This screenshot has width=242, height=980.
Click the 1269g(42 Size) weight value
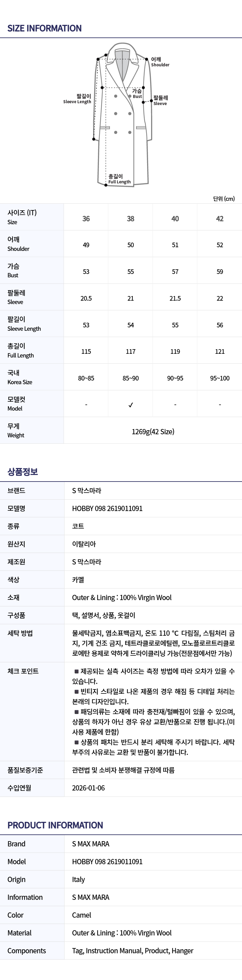(153, 431)
